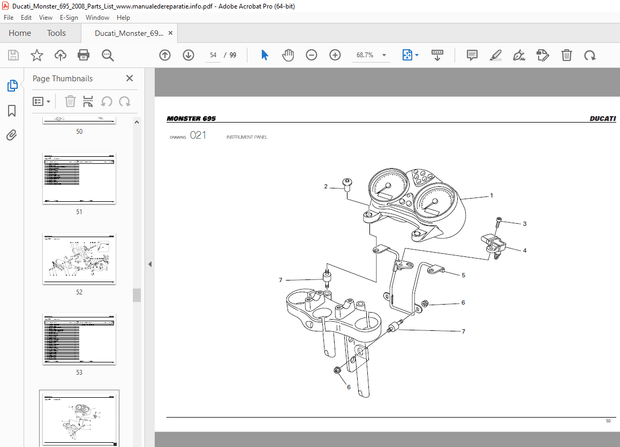The width and height of the screenshot is (620, 447).
Task: Expand the fit page options dropdown
Action: tap(417, 55)
